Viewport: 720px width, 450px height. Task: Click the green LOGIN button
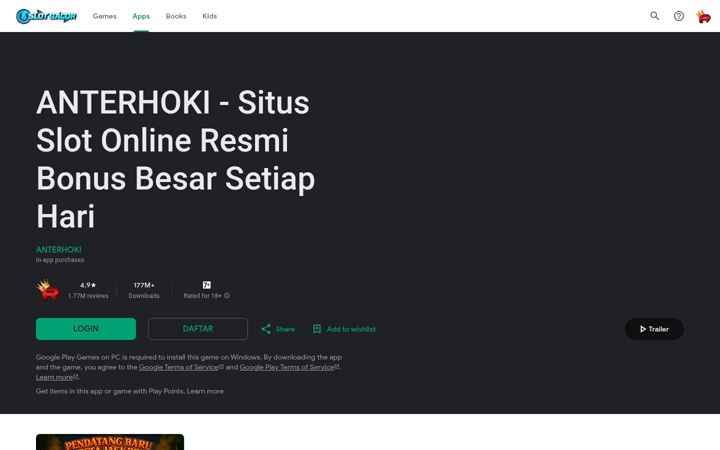coord(86,329)
